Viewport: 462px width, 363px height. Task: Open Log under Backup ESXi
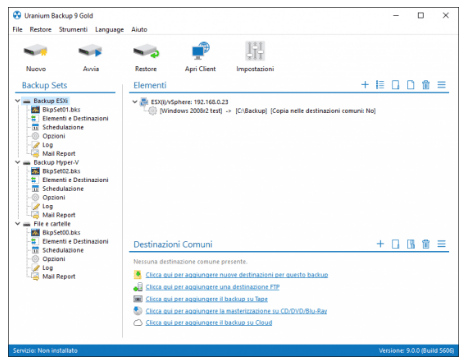[48, 145]
